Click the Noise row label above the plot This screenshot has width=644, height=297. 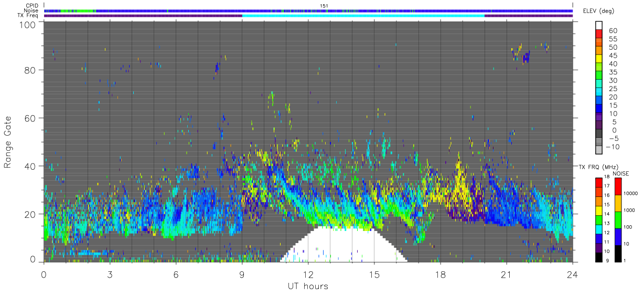click(31, 10)
